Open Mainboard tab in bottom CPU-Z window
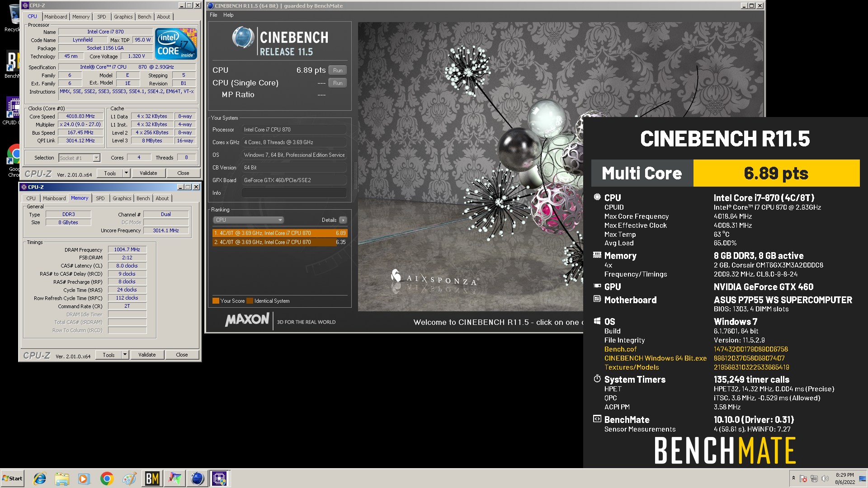This screenshot has height=488, width=868. click(x=54, y=198)
